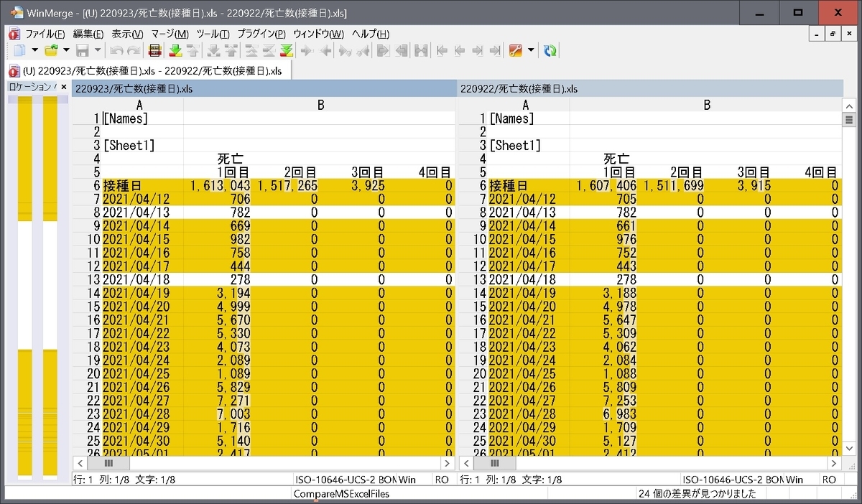Click the Auto Merge toolbar icon

coord(422,50)
